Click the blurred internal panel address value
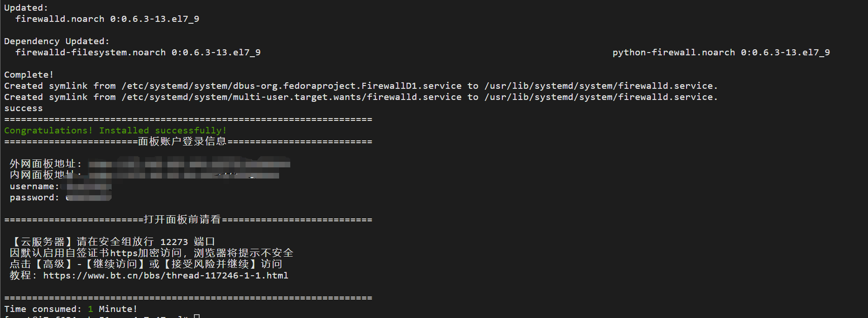Image resolution: width=868 pixels, height=318 pixels. (x=184, y=175)
